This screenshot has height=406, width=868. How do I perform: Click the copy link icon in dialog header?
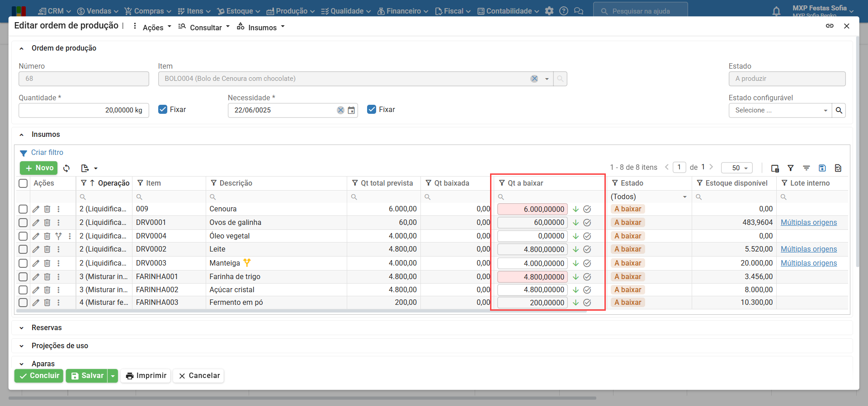(830, 26)
